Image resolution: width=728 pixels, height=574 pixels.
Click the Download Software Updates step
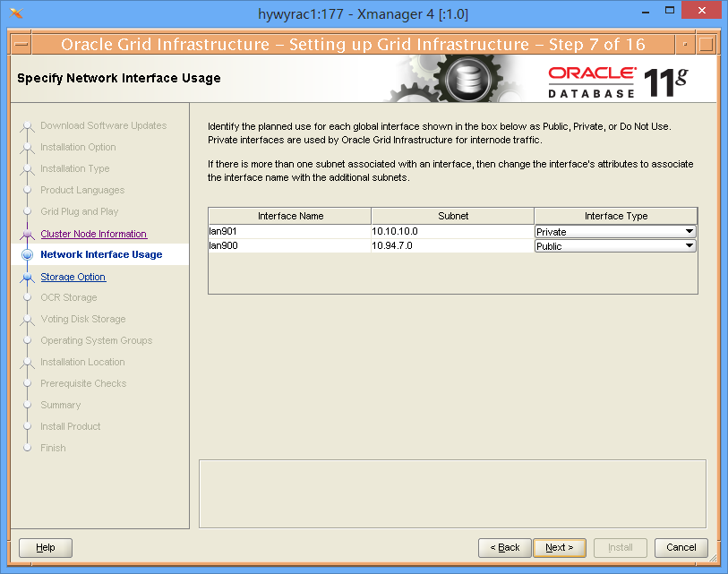click(104, 125)
